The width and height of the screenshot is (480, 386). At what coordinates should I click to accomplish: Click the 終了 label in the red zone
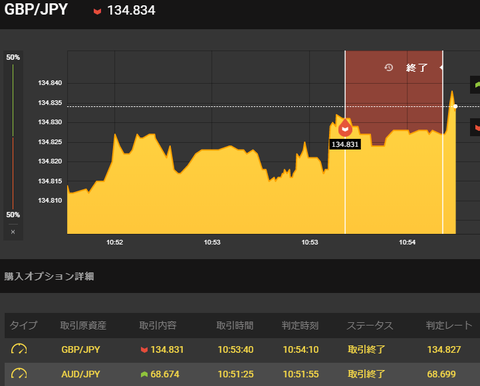[x=417, y=68]
